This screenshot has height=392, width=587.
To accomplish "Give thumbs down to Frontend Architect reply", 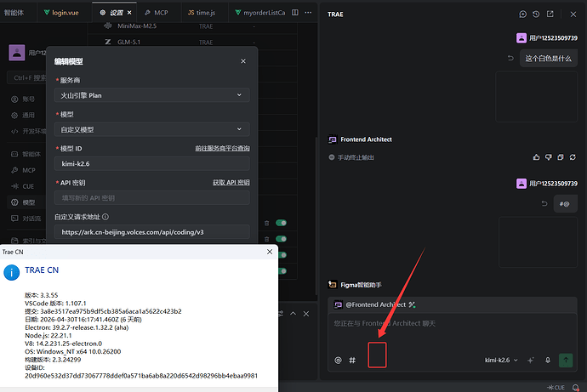I will point(549,157).
